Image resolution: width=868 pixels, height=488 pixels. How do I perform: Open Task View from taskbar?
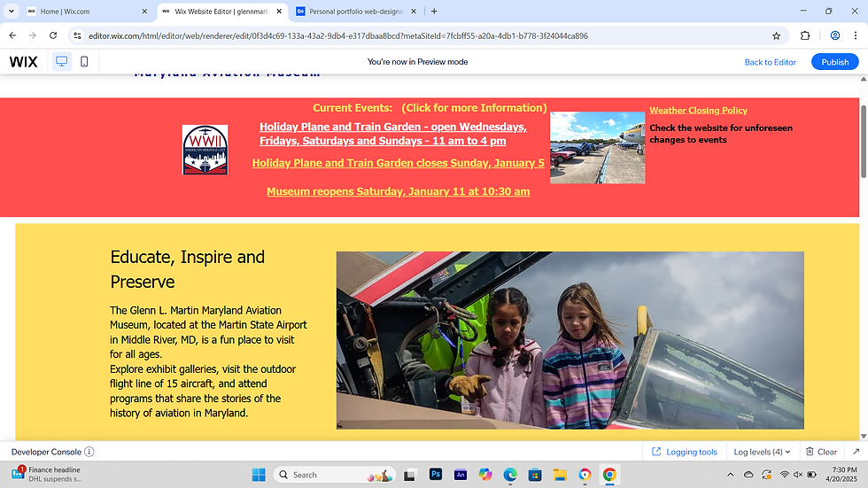tap(409, 475)
